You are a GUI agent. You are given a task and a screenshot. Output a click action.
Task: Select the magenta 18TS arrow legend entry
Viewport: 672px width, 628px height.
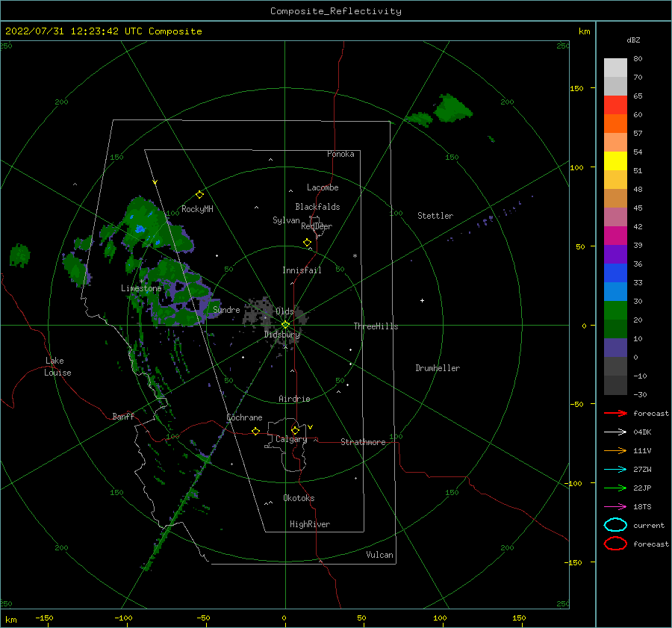(615, 507)
